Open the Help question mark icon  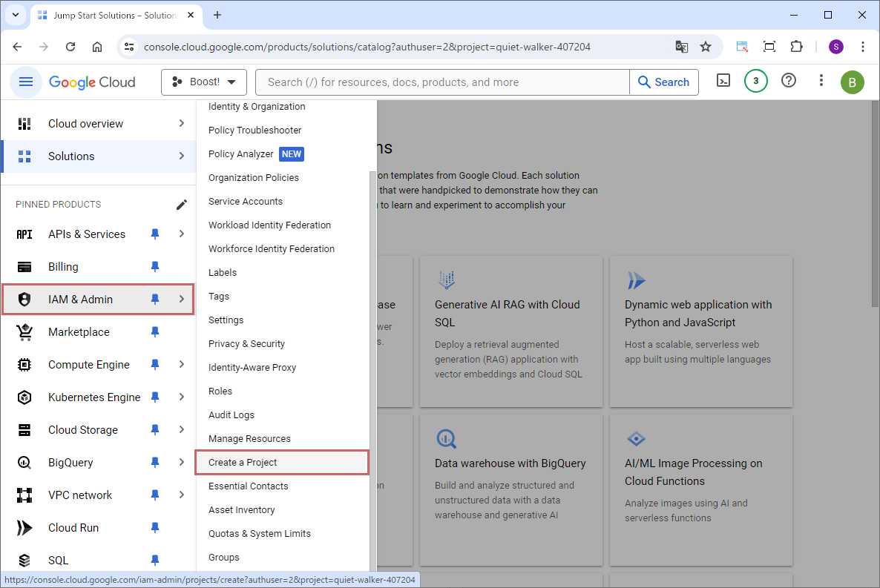tap(789, 81)
